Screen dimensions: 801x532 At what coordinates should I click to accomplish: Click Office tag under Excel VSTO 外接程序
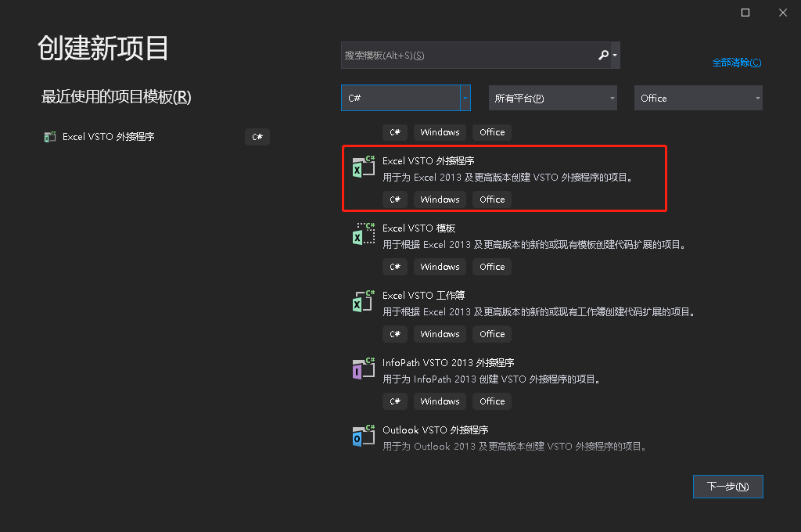[x=492, y=199]
